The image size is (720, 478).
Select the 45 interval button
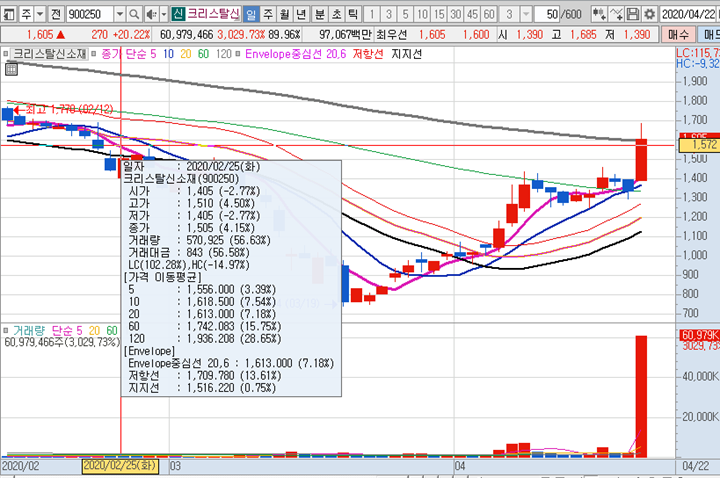pos(472,15)
